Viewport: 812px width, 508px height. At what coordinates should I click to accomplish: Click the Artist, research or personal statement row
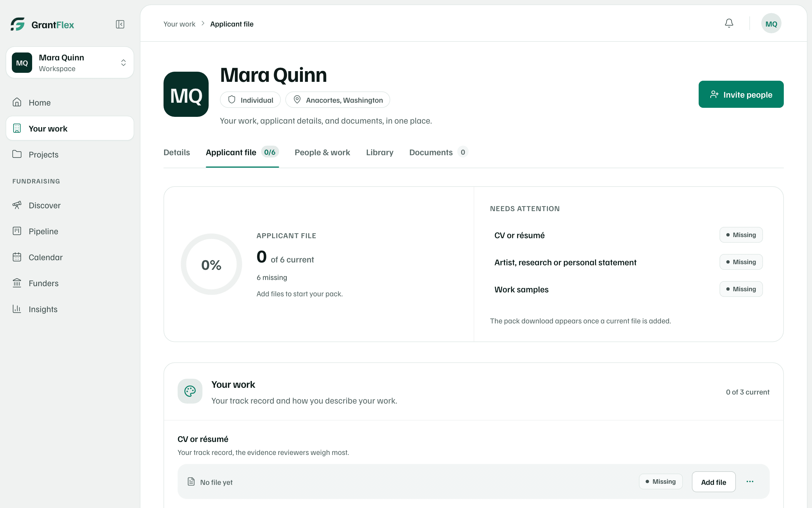(x=628, y=262)
